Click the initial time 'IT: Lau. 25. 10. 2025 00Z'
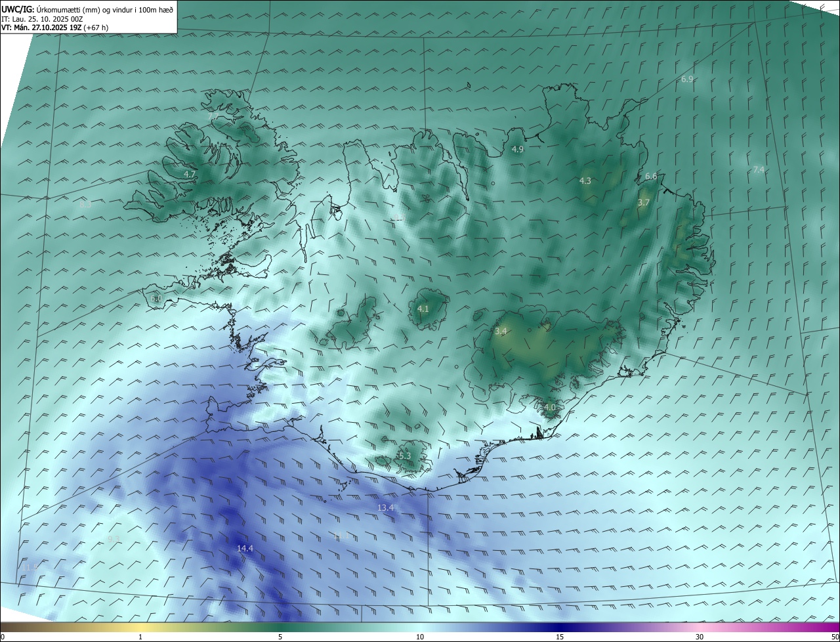Screen dimensions: 840x642 [42, 18]
